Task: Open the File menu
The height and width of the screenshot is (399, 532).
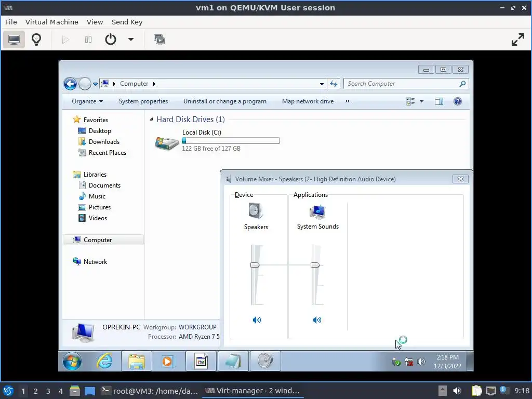Action: click(11, 22)
